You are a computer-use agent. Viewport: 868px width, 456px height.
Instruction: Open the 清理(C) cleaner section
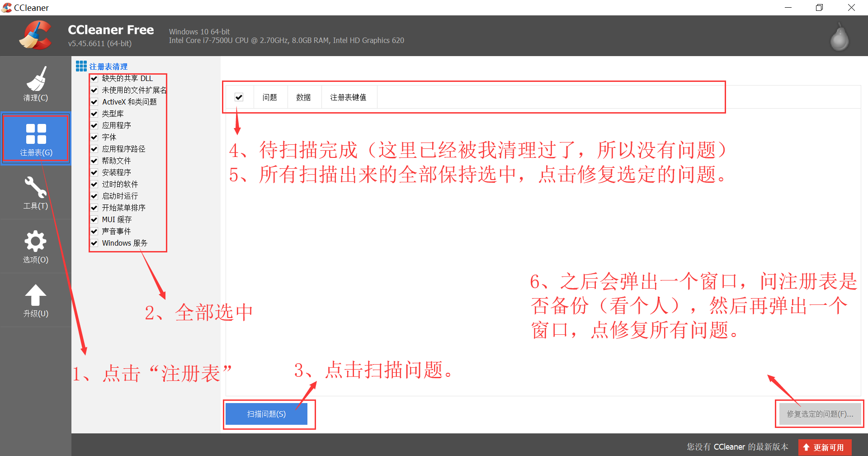[36, 84]
